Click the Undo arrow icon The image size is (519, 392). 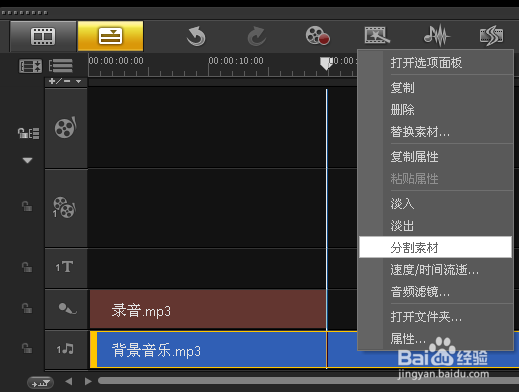[x=196, y=36]
